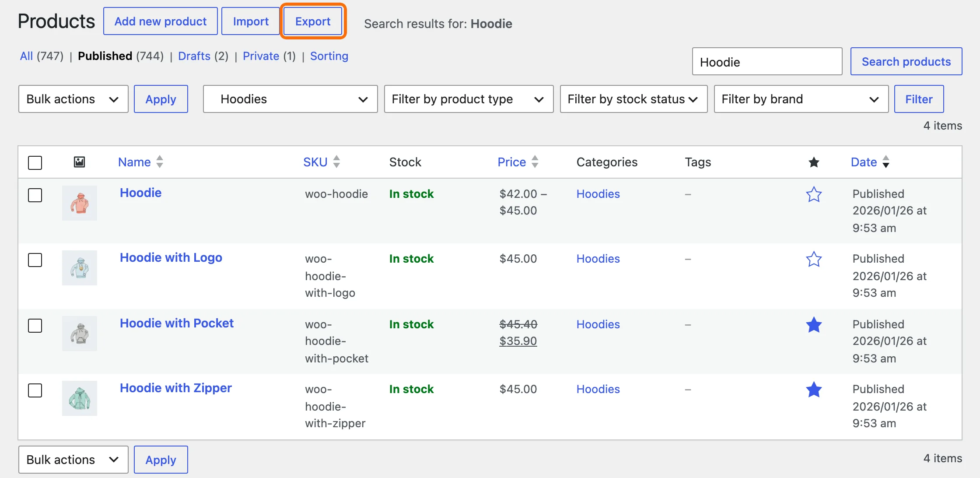Focus the product search field containing Hoodie
The width and height of the screenshot is (980, 478).
[x=767, y=61]
